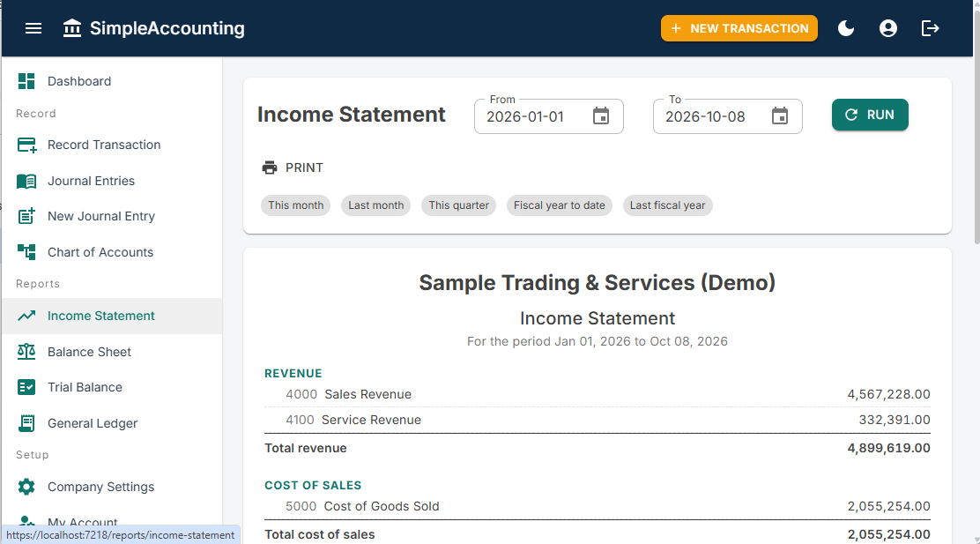Screen dimensions: 980x544
Task: Click the 4100 Service Revenue row
Action: coord(597,421)
